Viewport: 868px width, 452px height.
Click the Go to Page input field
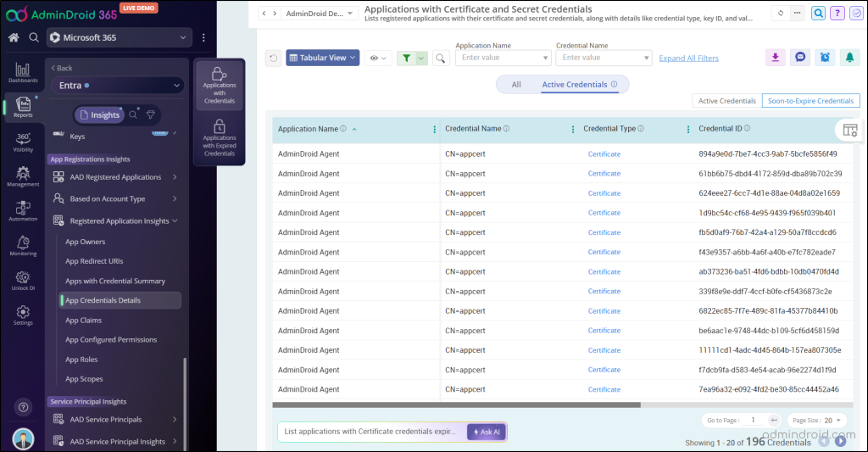click(755, 421)
